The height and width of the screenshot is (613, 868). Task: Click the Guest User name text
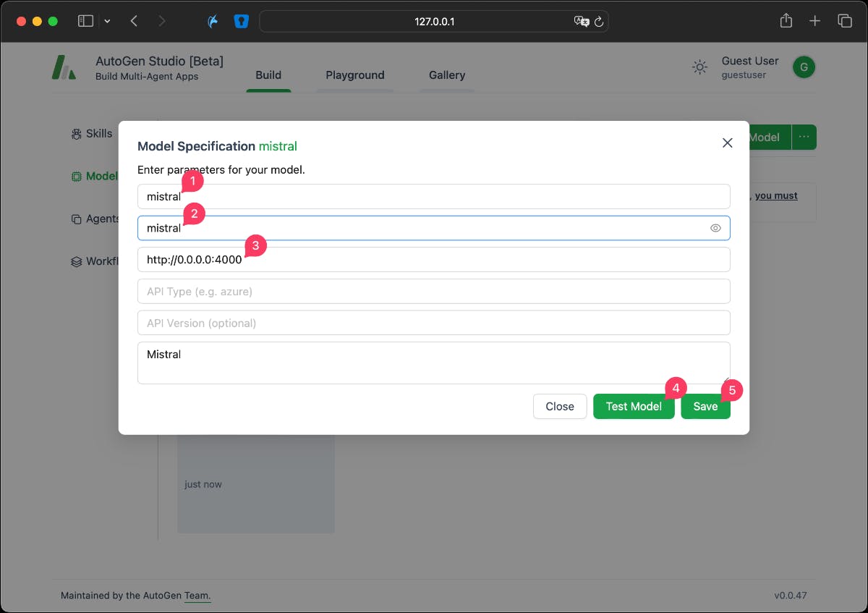pos(750,61)
